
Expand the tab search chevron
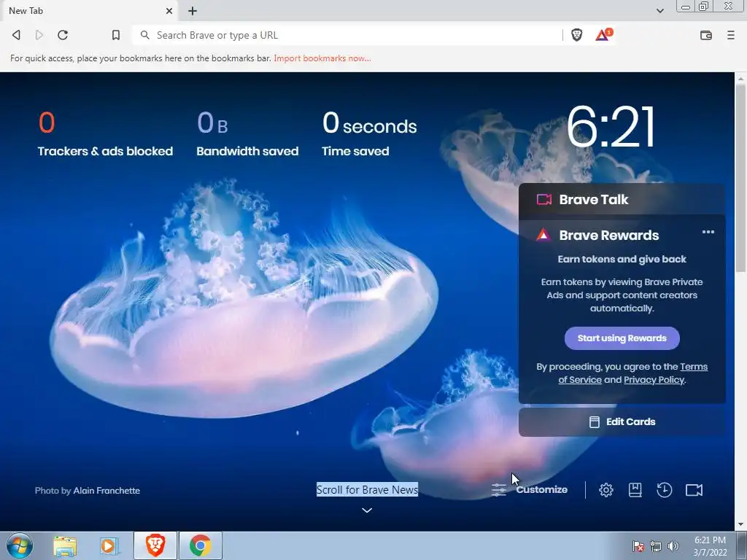(x=659, y=11)
